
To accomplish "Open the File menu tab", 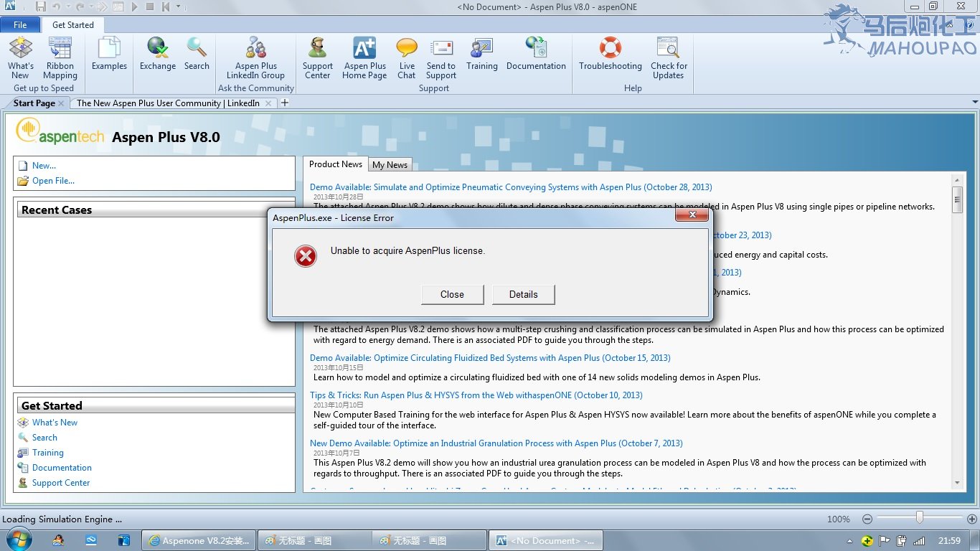I will pyautogui.click(x=20, y=24).
